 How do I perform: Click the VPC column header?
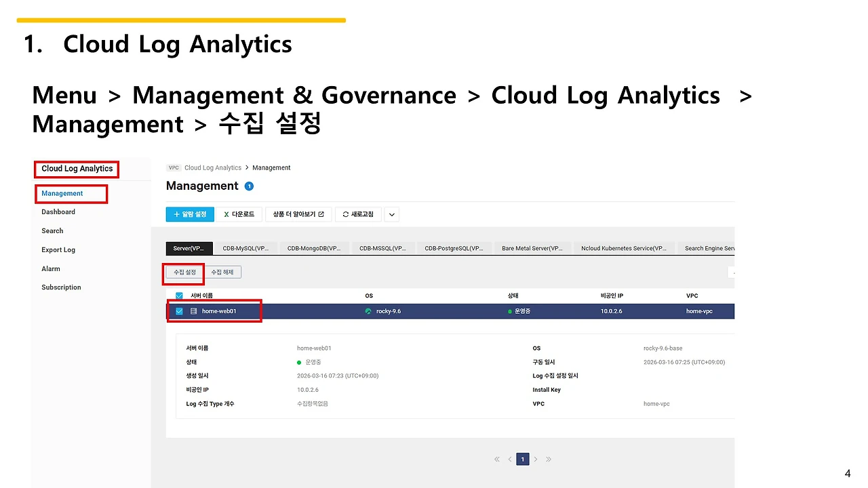(x=692, y=296)
